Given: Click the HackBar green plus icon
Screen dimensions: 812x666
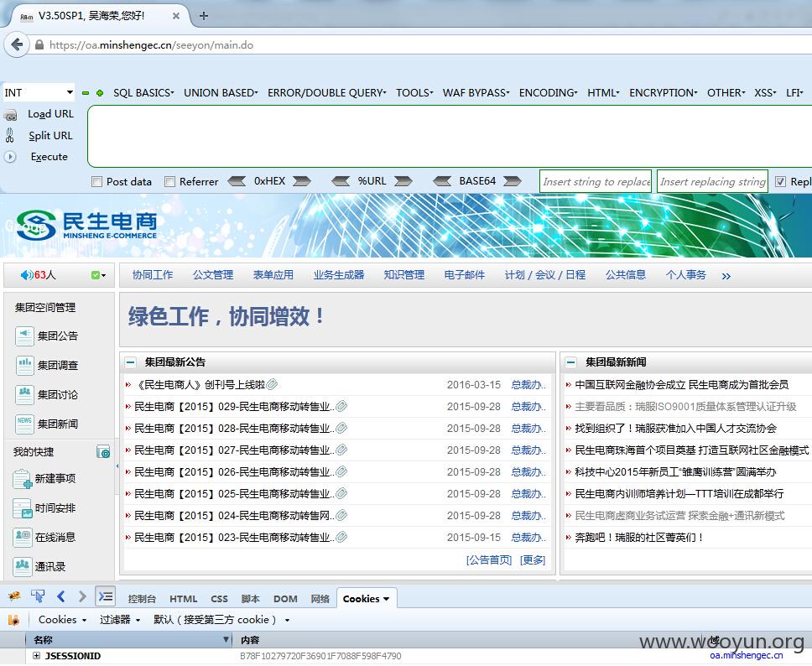Looking at the screenshot, I should (x=100, y=93).
